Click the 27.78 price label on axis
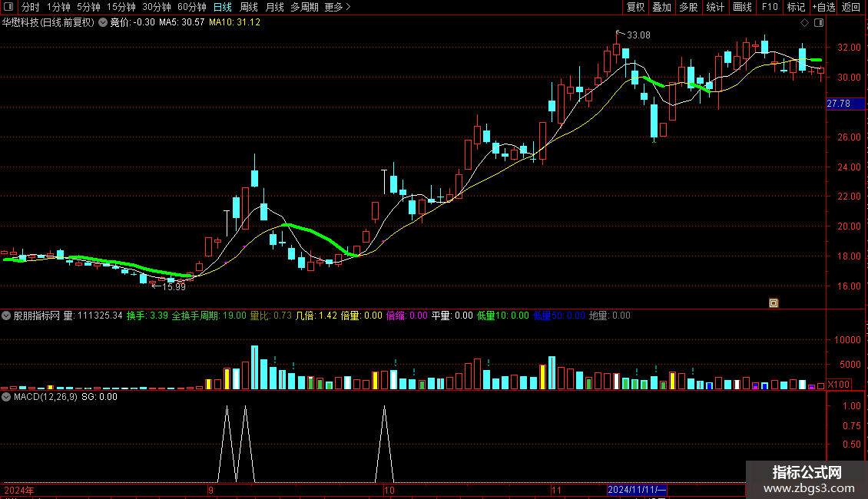 click(845, 104)
